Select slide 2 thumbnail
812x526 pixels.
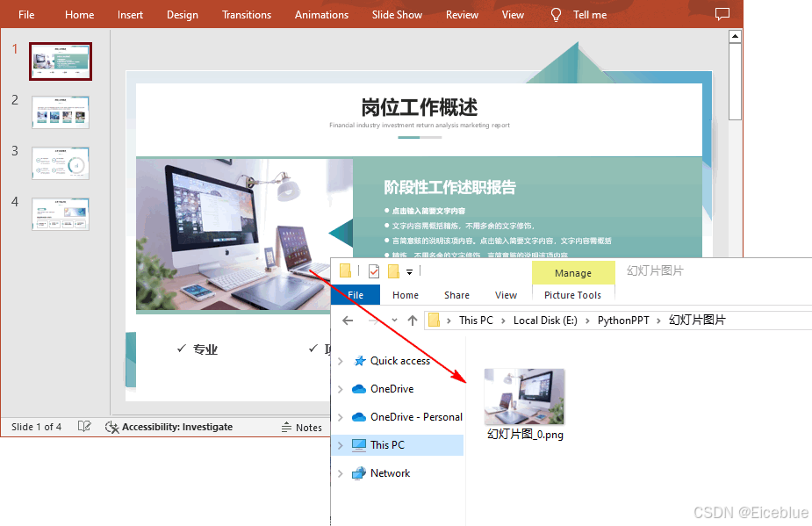pos(61,112)
